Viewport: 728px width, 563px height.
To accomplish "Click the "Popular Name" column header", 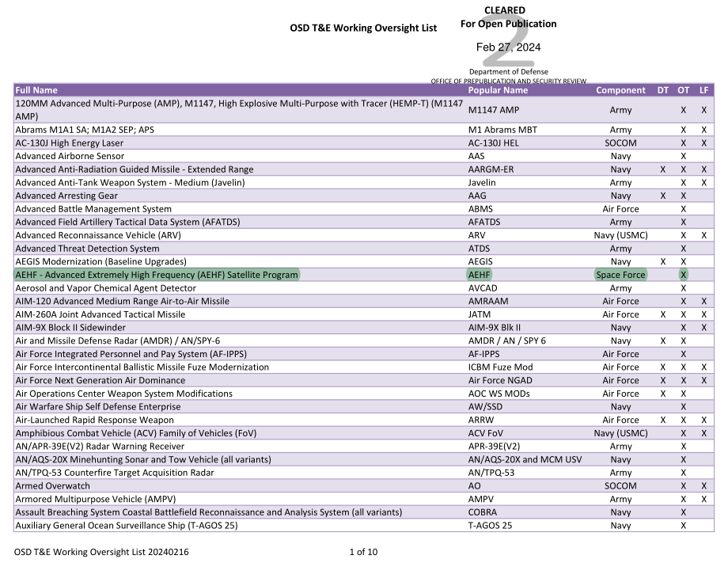I will click(498, 90).
